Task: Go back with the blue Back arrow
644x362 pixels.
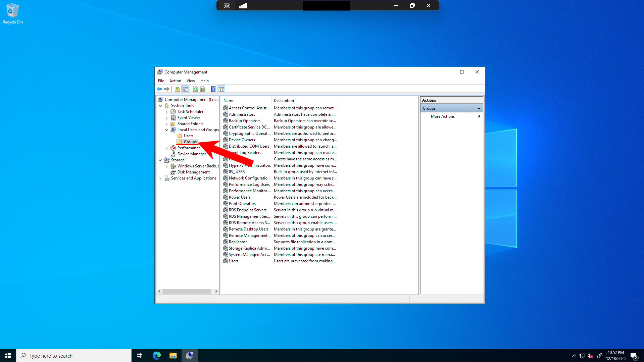Action: tap(159, 89)
